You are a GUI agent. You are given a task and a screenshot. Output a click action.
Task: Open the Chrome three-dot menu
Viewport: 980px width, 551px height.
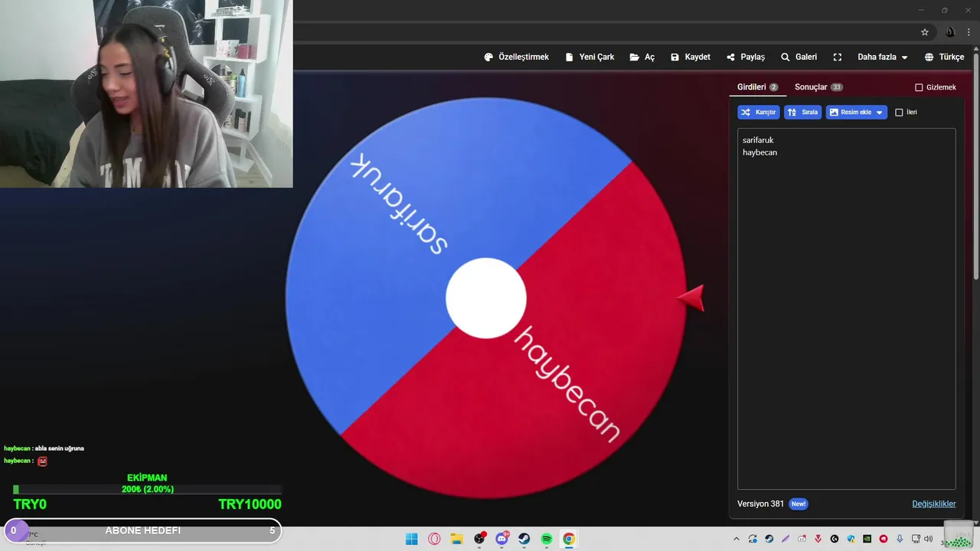(x=969, y=32)
